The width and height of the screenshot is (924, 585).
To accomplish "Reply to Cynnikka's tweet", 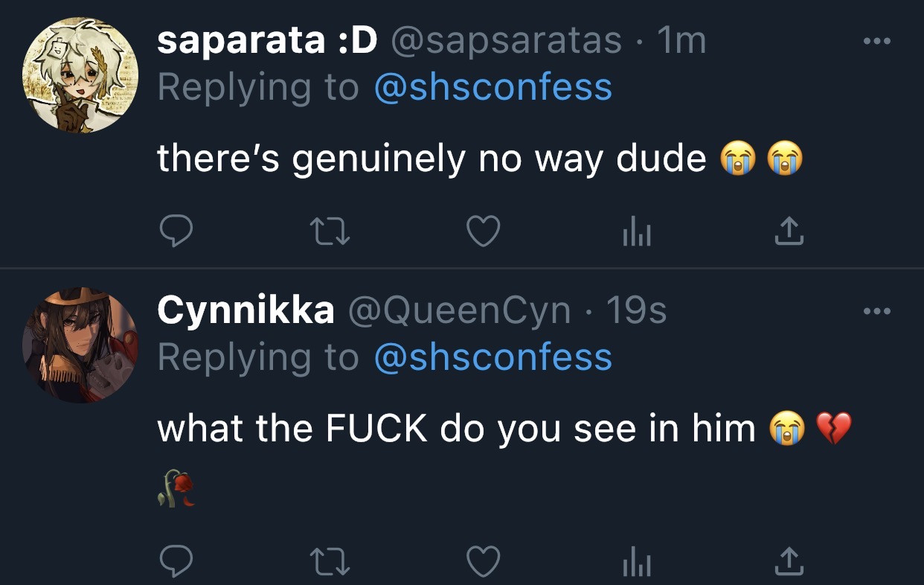I will [176, 561].
